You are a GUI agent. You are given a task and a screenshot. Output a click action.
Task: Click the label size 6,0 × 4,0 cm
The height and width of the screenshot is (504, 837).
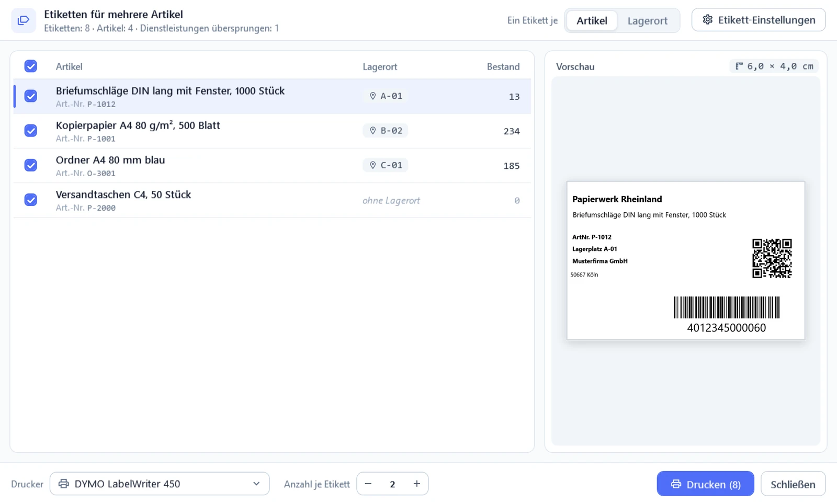point(775,66)
